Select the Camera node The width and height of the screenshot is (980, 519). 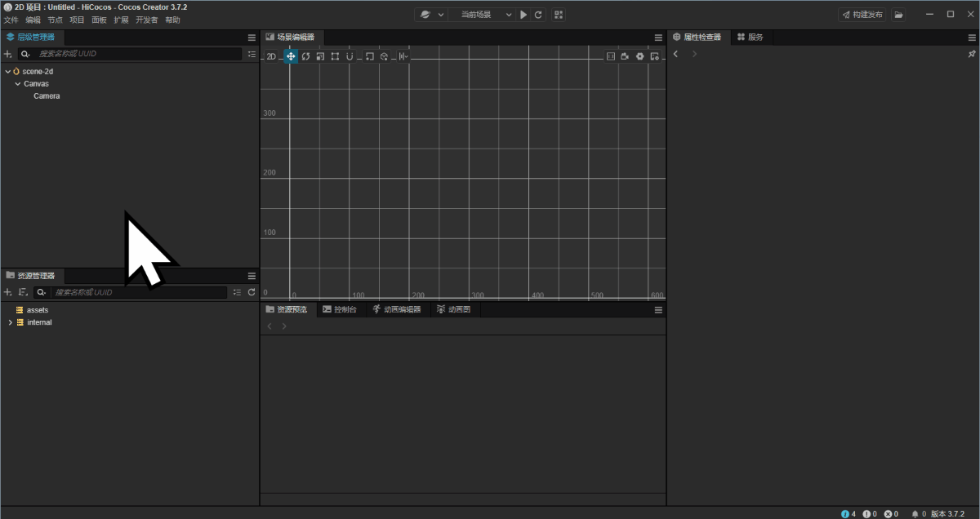click(x=47, y=96)
